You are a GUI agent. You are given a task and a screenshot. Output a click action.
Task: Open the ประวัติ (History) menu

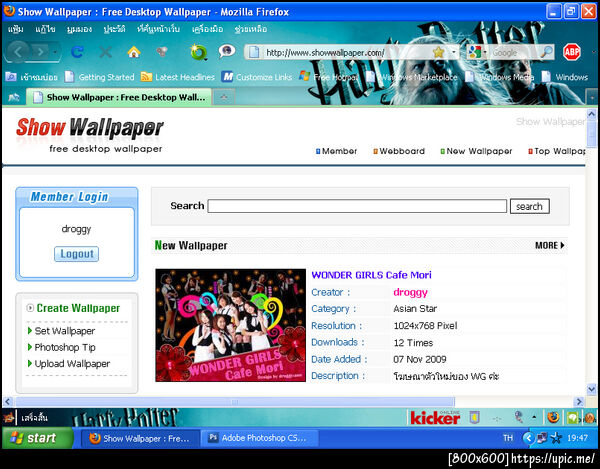(x=114, y=29)
